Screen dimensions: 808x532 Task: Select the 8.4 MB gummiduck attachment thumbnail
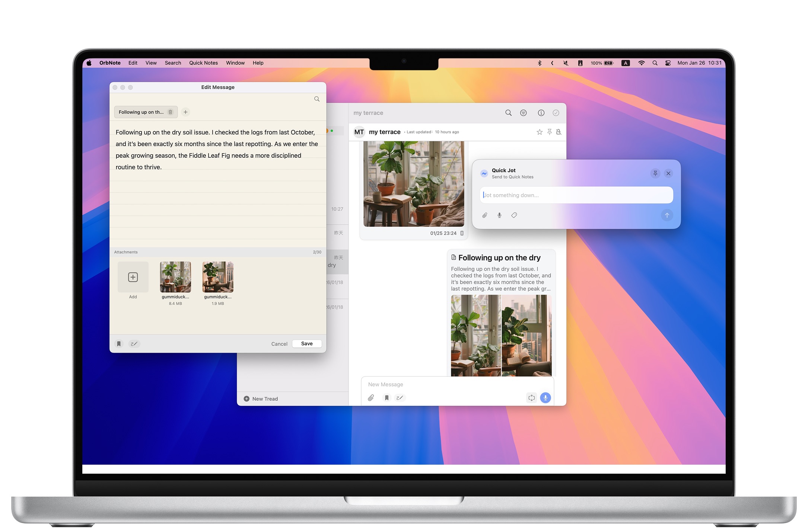point(175,277)
